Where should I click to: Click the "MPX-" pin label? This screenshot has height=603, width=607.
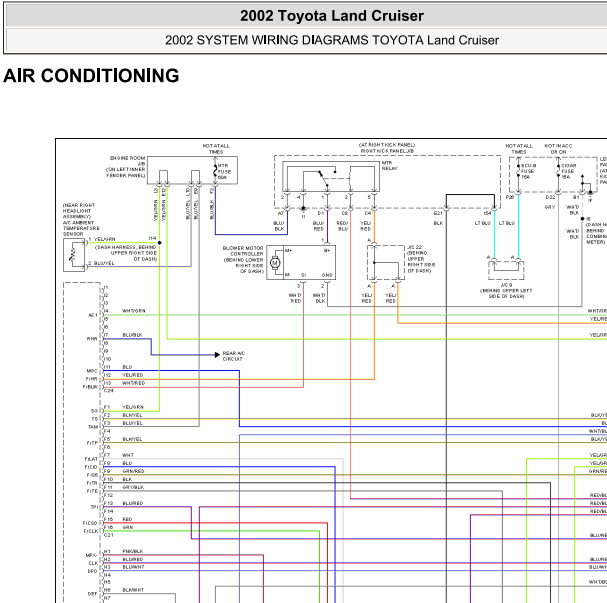(x=92, y=555)
